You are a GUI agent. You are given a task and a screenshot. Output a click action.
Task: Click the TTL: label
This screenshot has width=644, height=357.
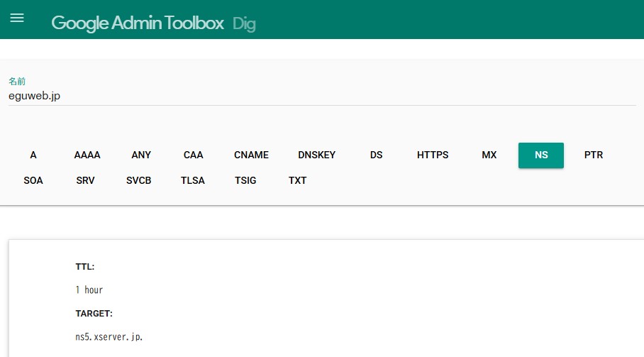pyautogui.click(x=85, y=267)
